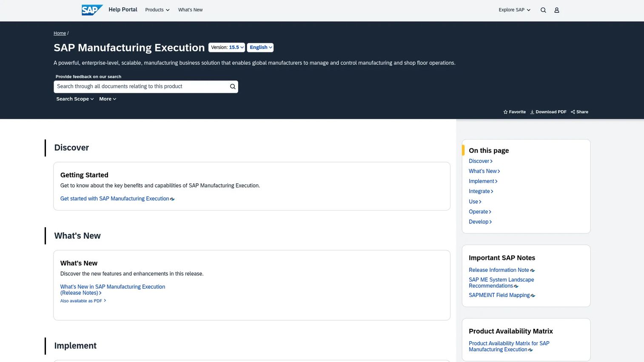The width and height of the screenshot is (644, 362).
Task: Jump to Discover in On this page
Action: coord(481,161)
